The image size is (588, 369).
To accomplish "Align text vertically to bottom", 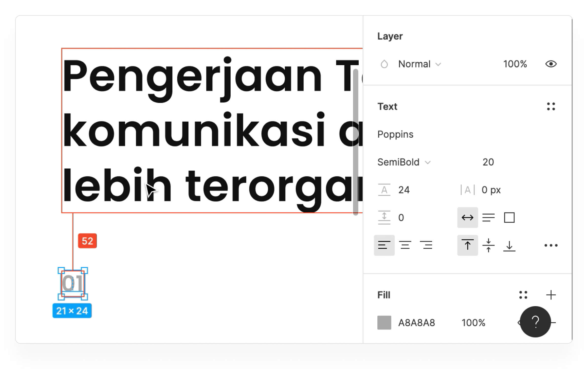I will (x=509, y=245).
